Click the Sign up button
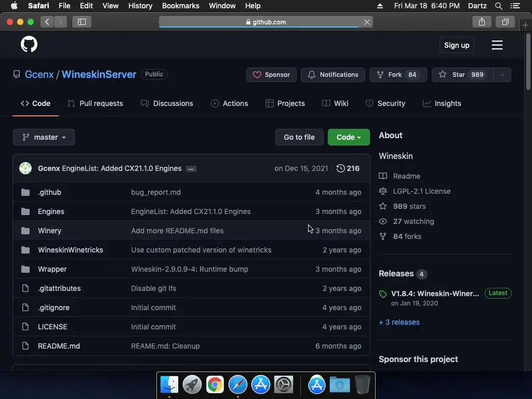Viewport: 532px width, 399px height. [x=457, y=45]
